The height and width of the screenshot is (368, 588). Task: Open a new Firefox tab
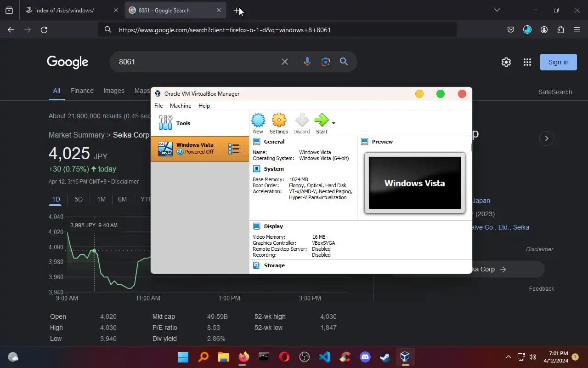(237, 10)
